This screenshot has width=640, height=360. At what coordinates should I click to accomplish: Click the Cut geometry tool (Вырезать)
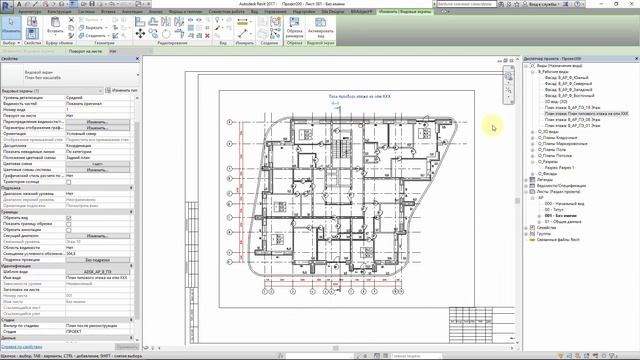(92, 28)
